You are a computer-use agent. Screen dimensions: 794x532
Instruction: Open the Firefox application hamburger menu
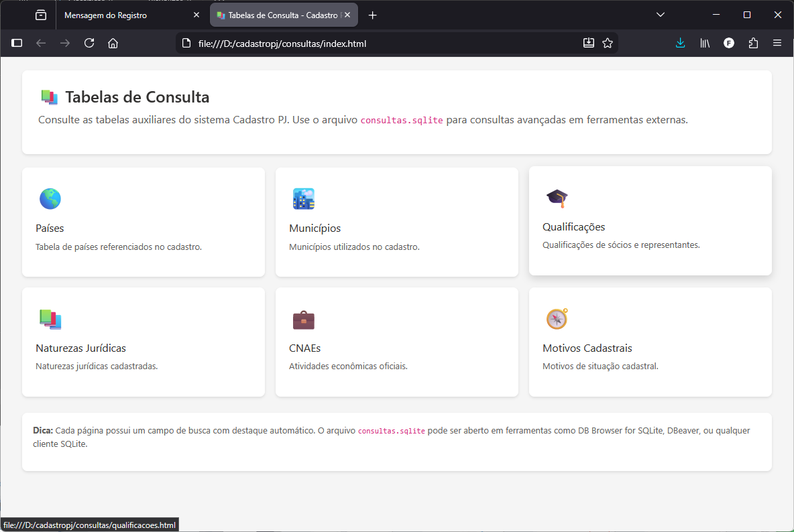(x=777, y=43)
